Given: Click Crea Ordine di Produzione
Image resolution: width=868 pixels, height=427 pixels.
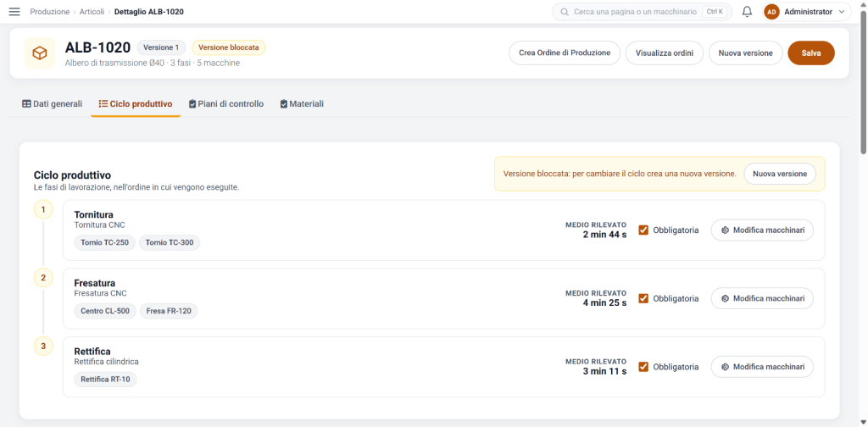Looking at the screenshot, I should coord(565,53).
